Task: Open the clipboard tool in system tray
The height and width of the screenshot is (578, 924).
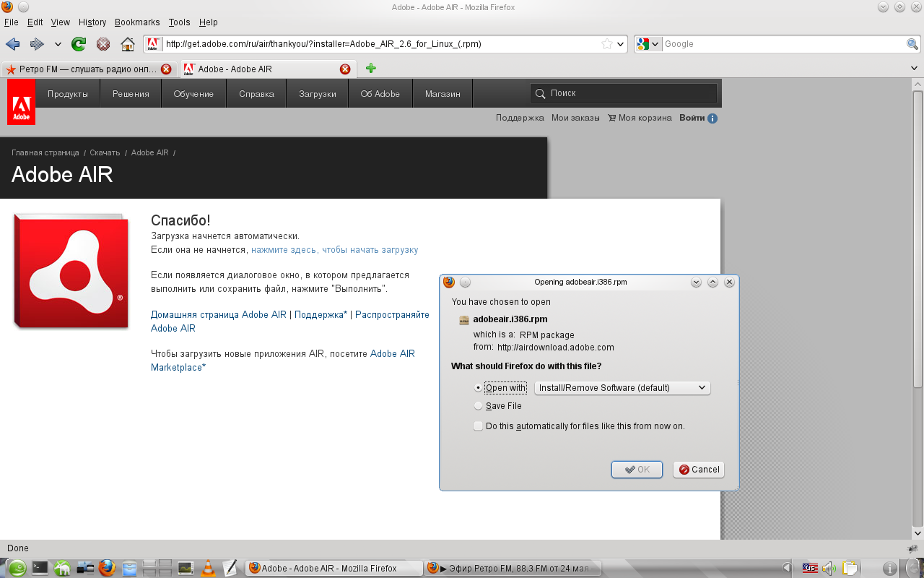Action: coord(850,569)
